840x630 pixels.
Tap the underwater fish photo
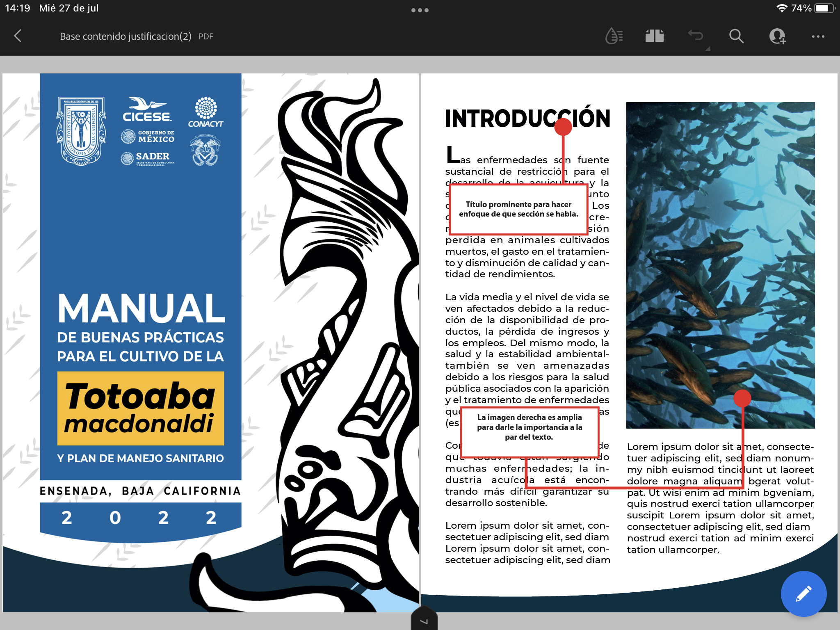(720, 265)
